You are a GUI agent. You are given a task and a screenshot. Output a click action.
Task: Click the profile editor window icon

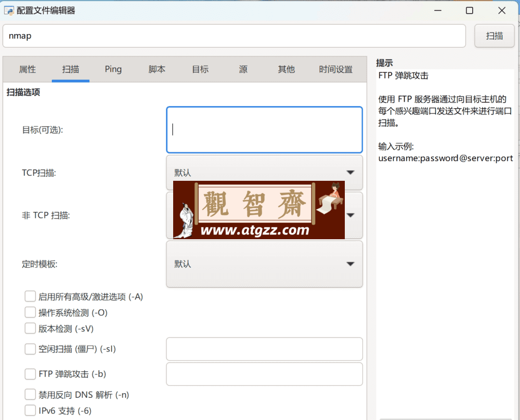click(9, 11)
